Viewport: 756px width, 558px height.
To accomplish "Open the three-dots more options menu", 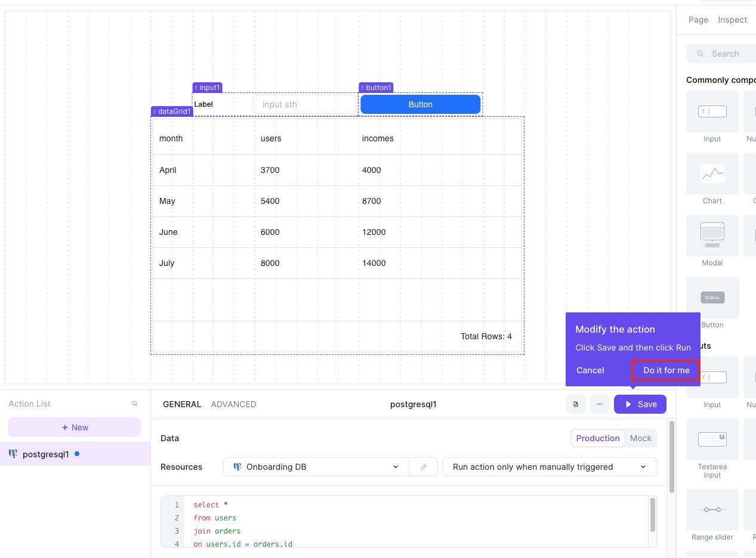I will click(600, 404).
